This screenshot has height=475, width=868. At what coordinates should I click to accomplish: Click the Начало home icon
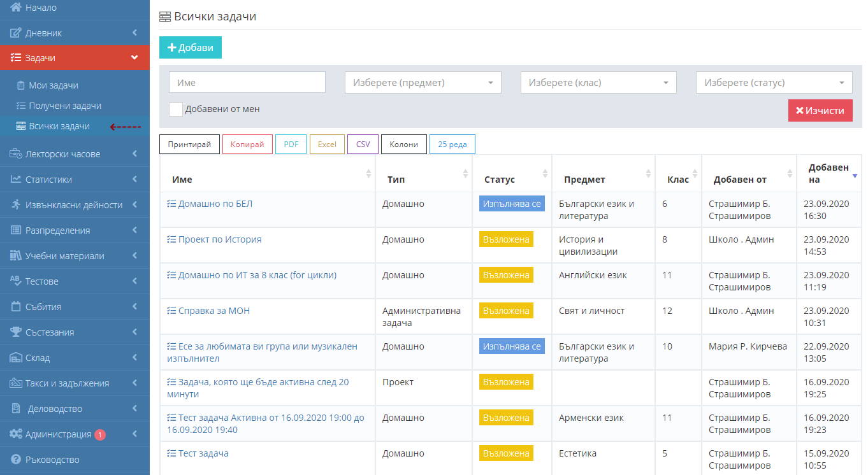(x=15, y=8)
